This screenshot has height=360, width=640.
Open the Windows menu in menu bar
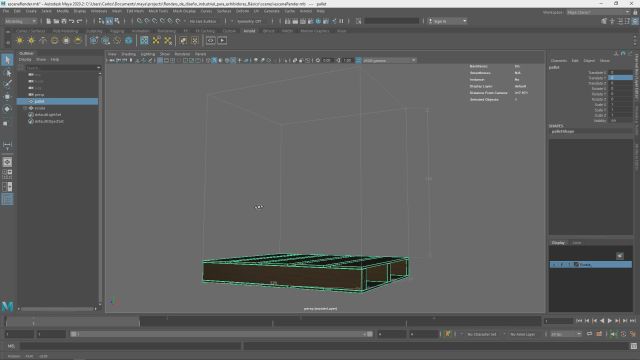pos(99,11)
